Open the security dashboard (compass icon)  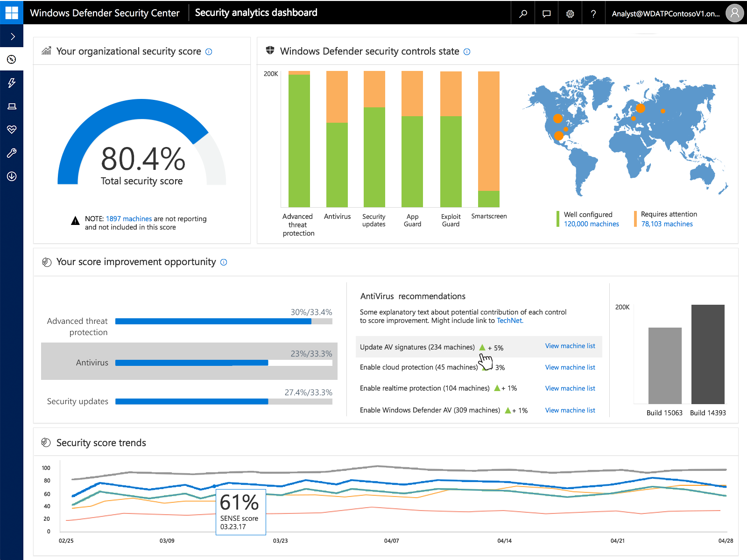point(12,59)
